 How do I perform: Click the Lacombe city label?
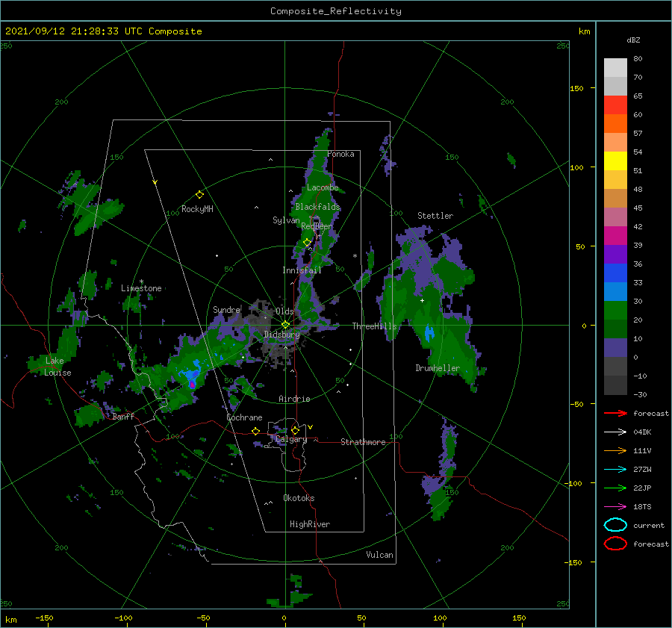click(x=323, y=187)
